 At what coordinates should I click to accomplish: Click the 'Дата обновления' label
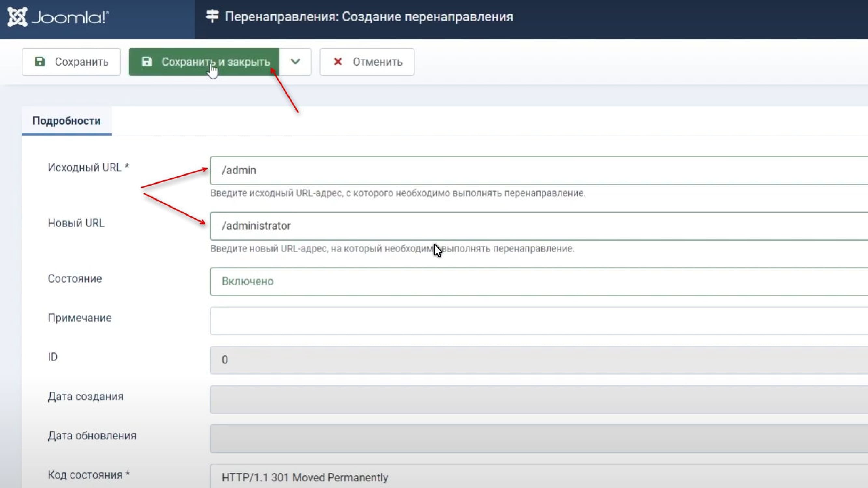[92, 436]
